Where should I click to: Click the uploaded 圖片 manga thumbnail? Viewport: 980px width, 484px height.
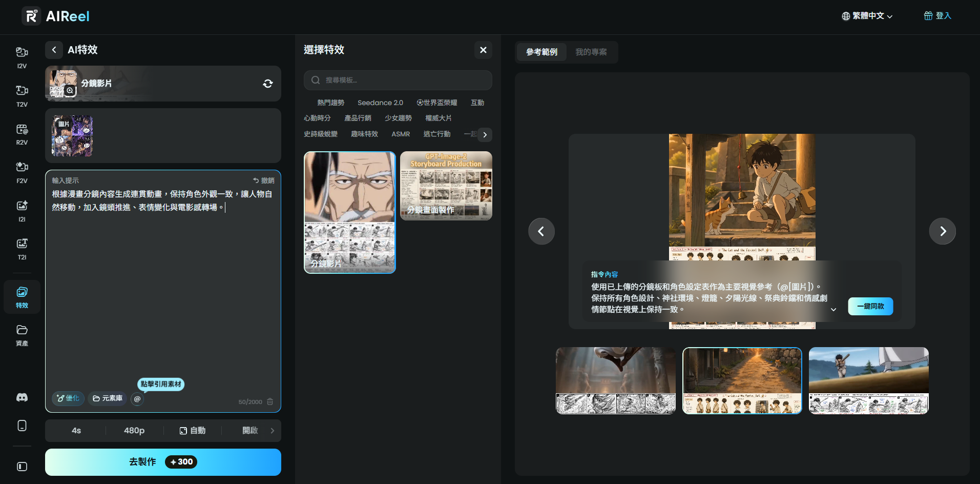tap(72, 136)
